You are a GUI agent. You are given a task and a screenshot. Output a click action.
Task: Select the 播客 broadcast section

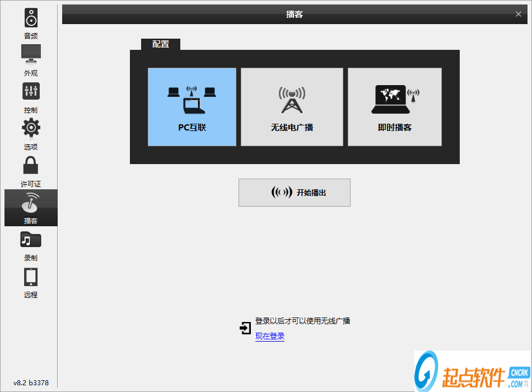pos(31,208)
